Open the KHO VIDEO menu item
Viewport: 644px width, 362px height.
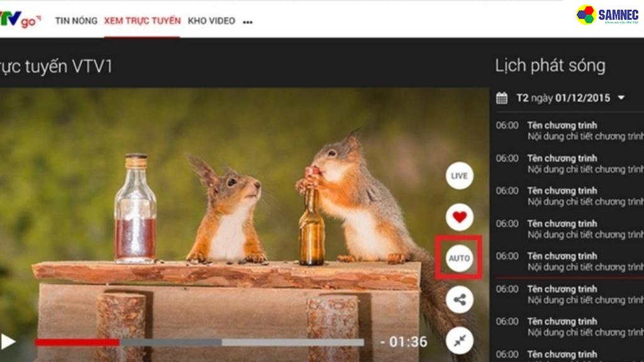click(x=213, y=21)
